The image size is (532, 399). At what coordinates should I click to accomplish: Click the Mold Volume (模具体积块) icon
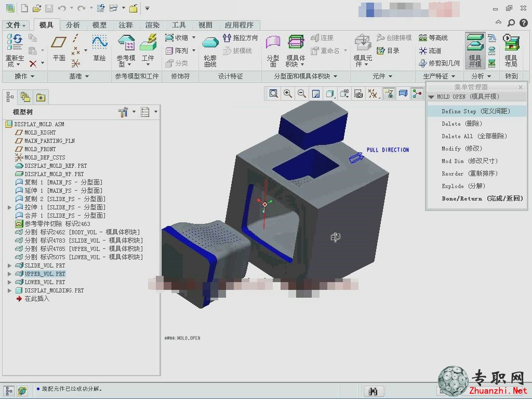click(296, 43)
